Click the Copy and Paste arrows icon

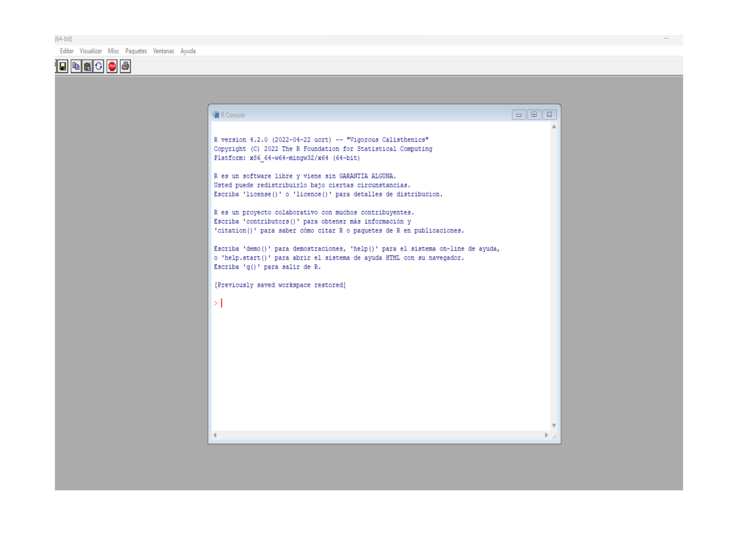point(98,66)
